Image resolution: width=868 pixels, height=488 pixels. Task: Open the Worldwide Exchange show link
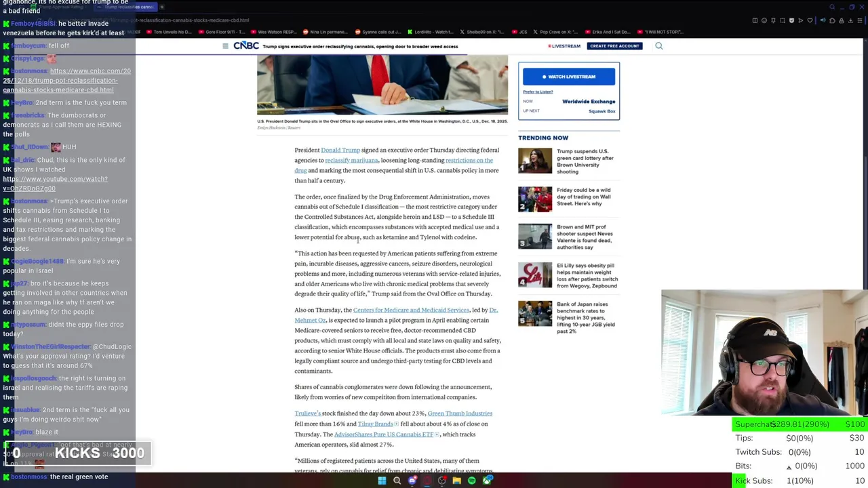589,102
